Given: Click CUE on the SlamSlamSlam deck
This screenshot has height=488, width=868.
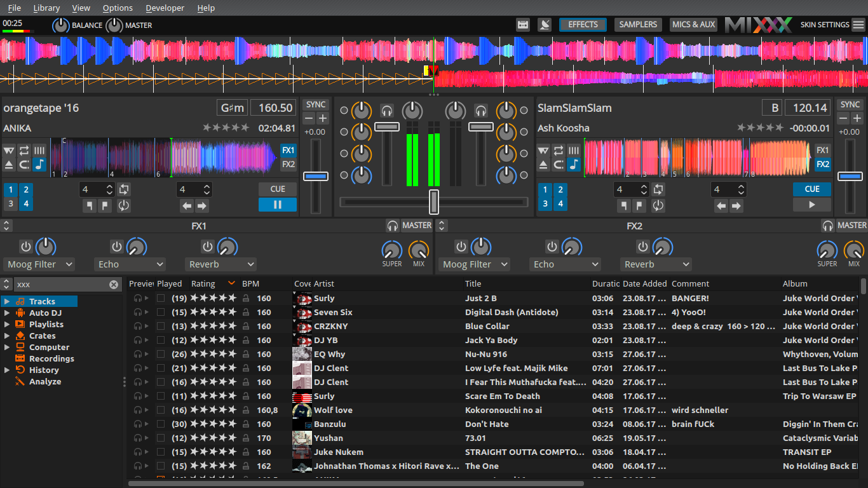Looking at the screenshot, I should [x=812, y=189].
